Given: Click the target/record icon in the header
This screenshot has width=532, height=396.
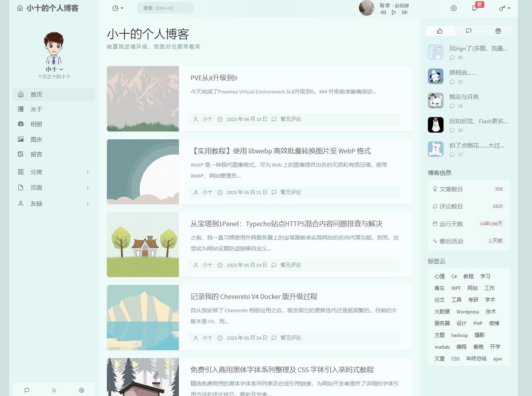Looking at the screenshot, I should [x=453, y=8].
